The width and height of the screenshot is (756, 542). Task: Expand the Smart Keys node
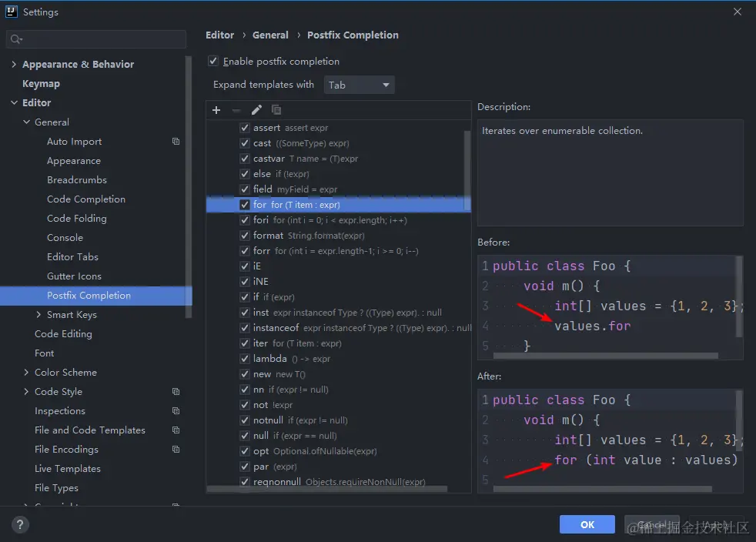click(x=38, y=314)
